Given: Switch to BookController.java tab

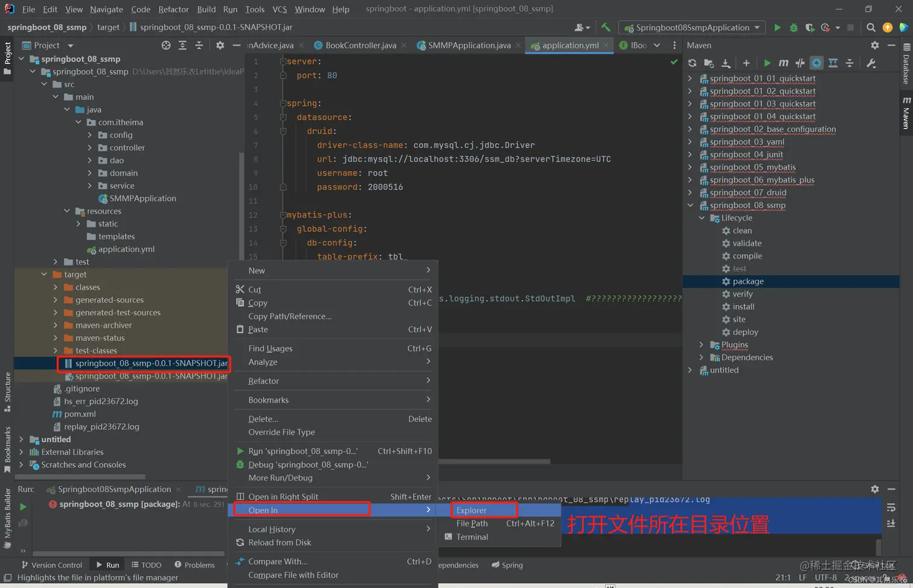Looking at the screenshot, I should [360, 45].
